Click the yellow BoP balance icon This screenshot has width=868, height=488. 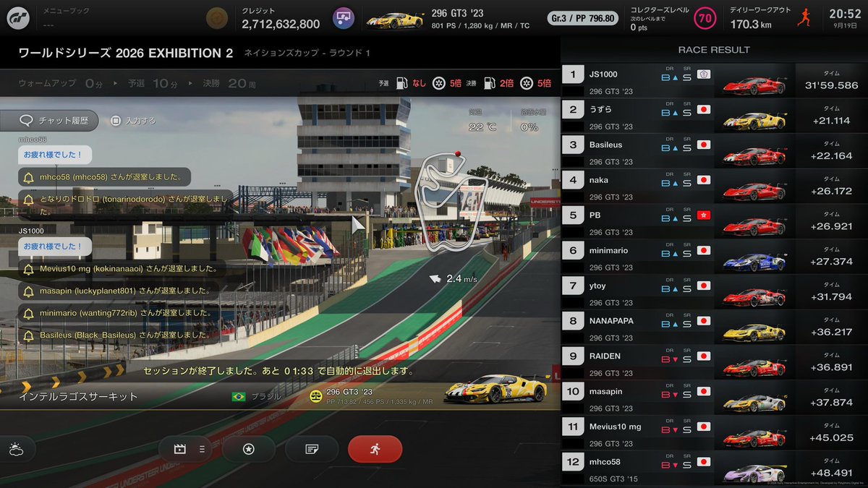pos(315,396)
